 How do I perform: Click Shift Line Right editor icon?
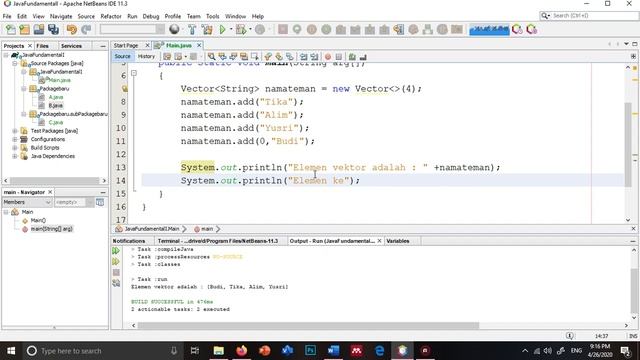[x=314, y=57]
